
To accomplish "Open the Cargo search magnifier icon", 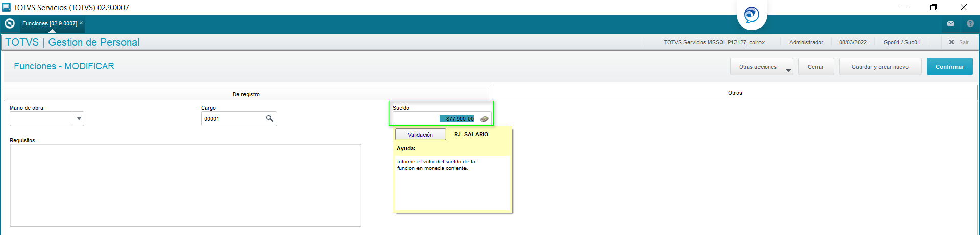I will [x=269, y=119].
